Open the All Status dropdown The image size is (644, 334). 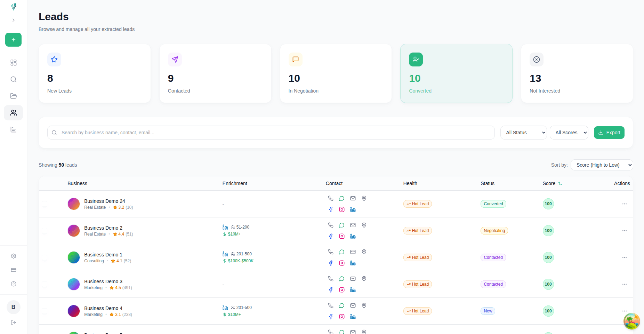coord(523,133)
